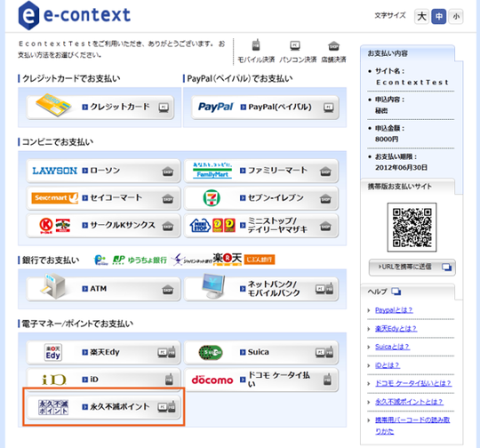Image resolution: width=480 pixels, height=448 pixels.
Task: Click the 携帯版お支払いサイト header
Action: [407, 186]
